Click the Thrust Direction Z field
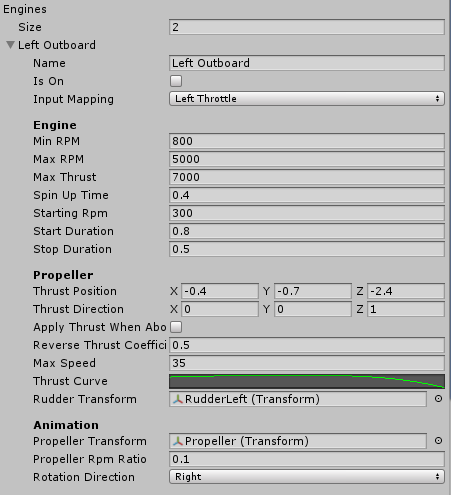The width and height of the screenshot is (451, 495). 406,309
